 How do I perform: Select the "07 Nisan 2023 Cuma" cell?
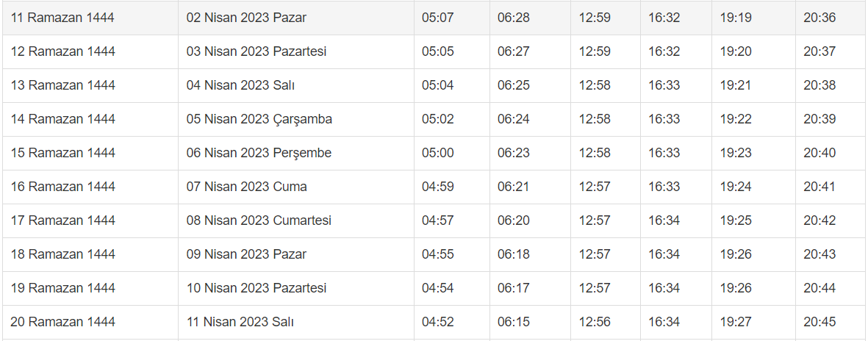(x=246, y=187)
